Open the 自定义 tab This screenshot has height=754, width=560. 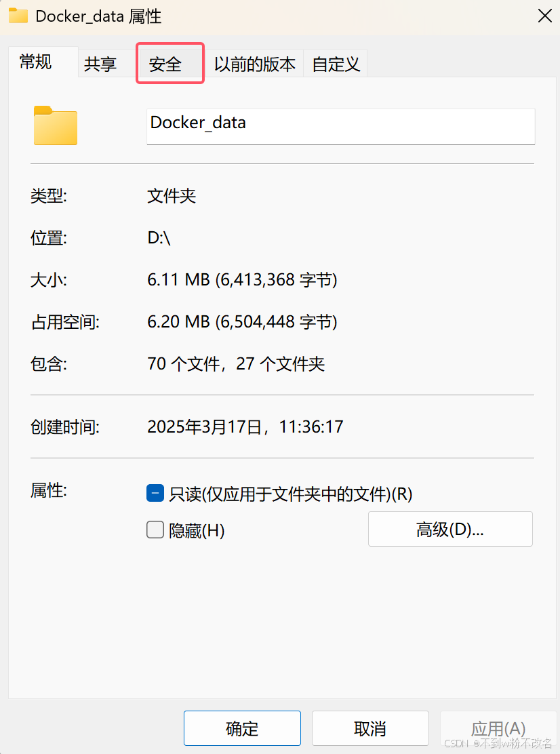pos(335,62)
